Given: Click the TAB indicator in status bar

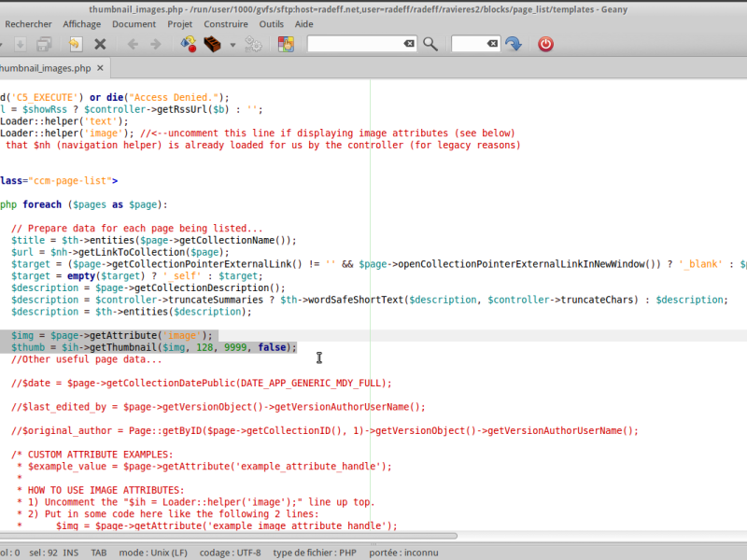Looking at the screenshot, I should click(99, 553).
